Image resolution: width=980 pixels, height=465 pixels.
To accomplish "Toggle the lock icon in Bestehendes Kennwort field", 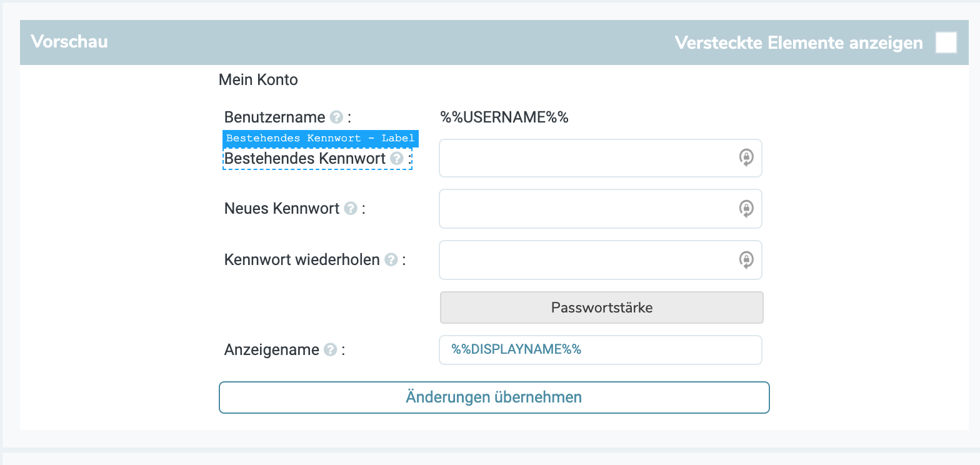I will (747, 157).
